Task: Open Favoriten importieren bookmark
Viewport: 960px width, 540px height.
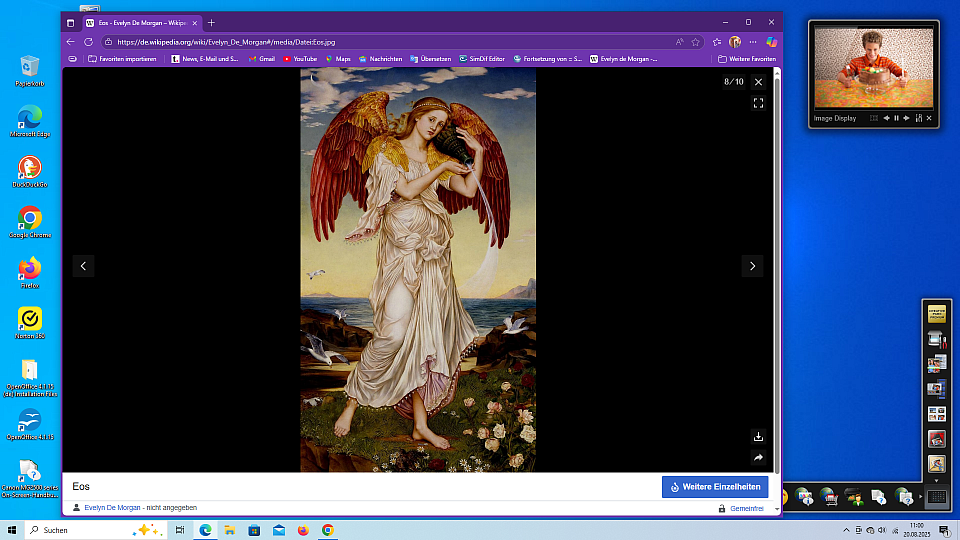Action: (122, 59)
